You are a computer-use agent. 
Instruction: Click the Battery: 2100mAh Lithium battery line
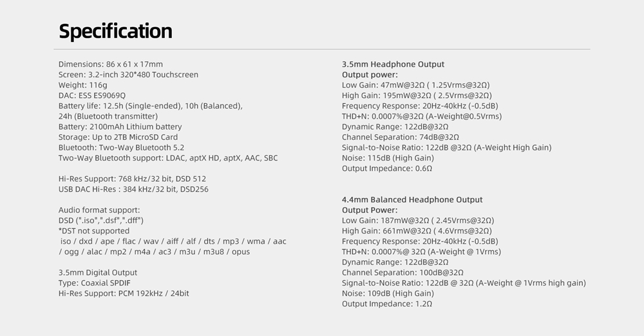coord(120,127)
